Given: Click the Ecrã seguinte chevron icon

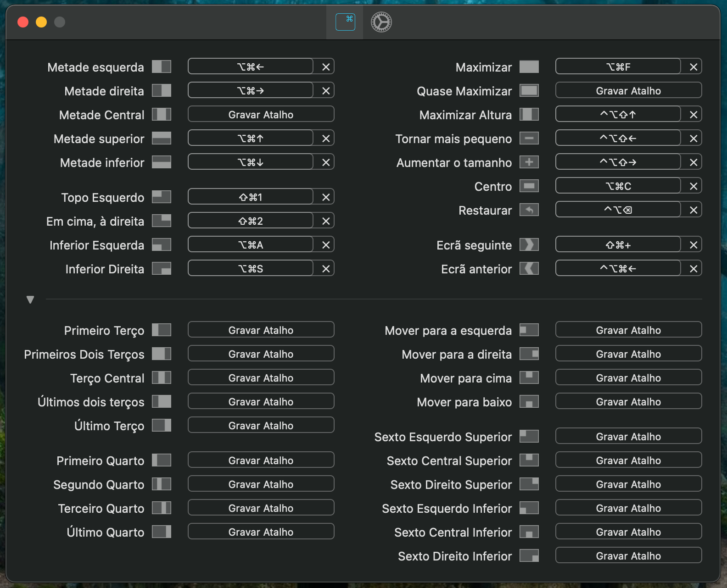Looking at the screenshot, I should 529,245.
